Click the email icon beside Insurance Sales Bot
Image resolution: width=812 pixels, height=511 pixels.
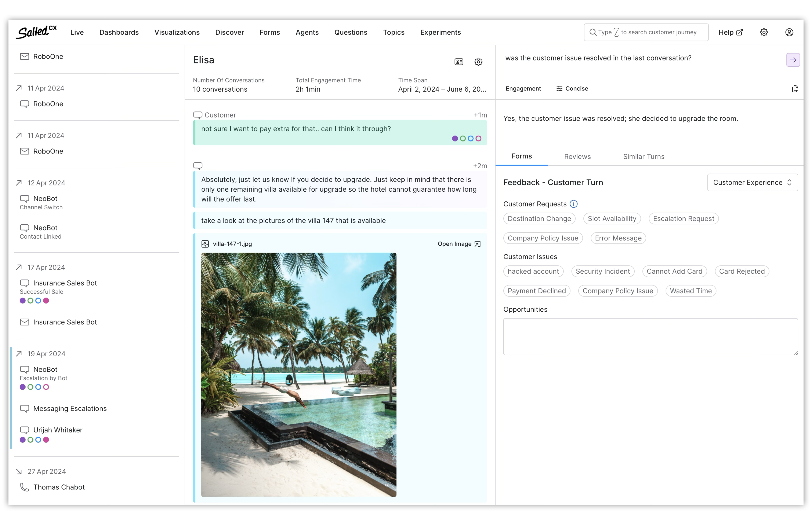pyautogui.click(x=24, y=322)
